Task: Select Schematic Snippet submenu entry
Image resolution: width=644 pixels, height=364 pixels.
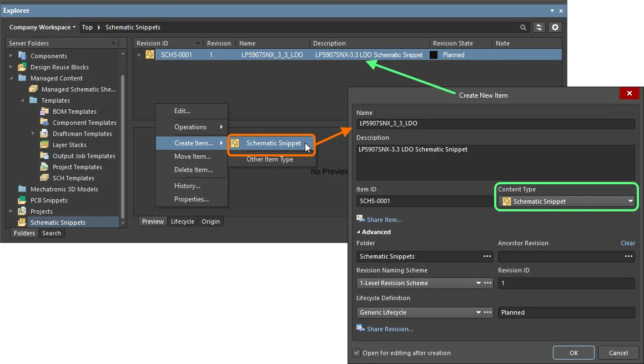Action: pyautogui.click(x=271, y=143)
